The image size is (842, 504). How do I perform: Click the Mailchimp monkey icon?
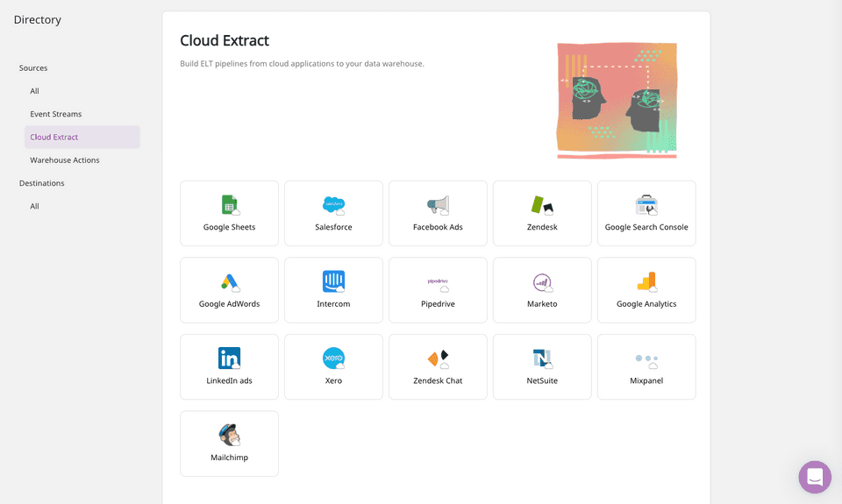pyautogui.click(x=230, y=435)
